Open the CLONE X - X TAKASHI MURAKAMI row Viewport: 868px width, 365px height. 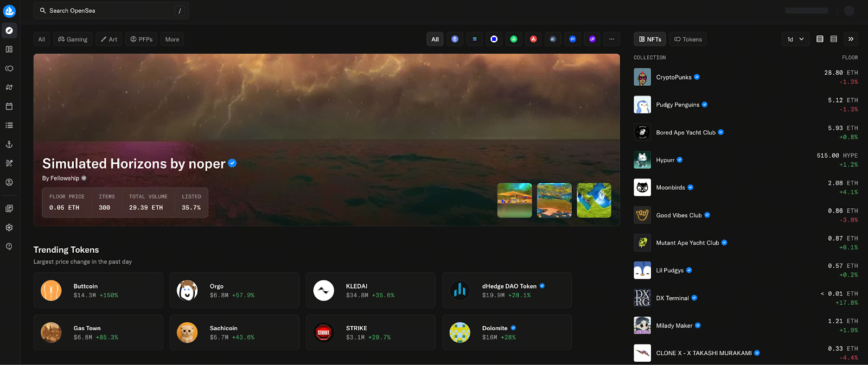point(746,353)
